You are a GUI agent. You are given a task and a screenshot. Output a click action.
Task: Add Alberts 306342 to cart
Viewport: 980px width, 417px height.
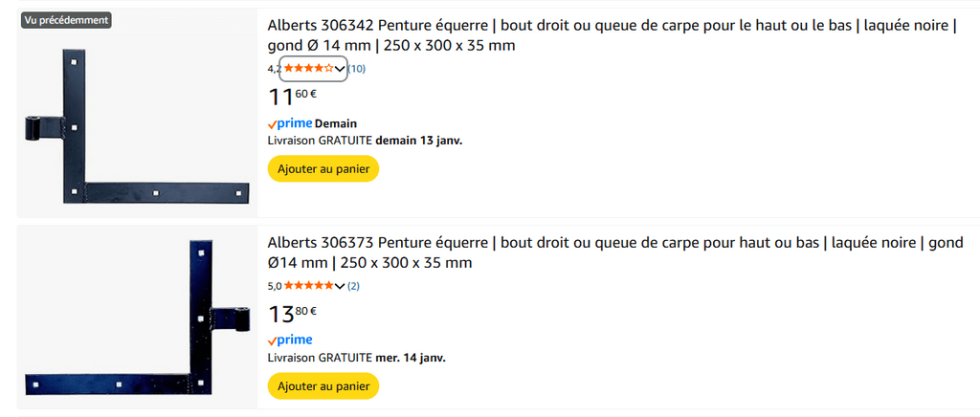(323, 168)
